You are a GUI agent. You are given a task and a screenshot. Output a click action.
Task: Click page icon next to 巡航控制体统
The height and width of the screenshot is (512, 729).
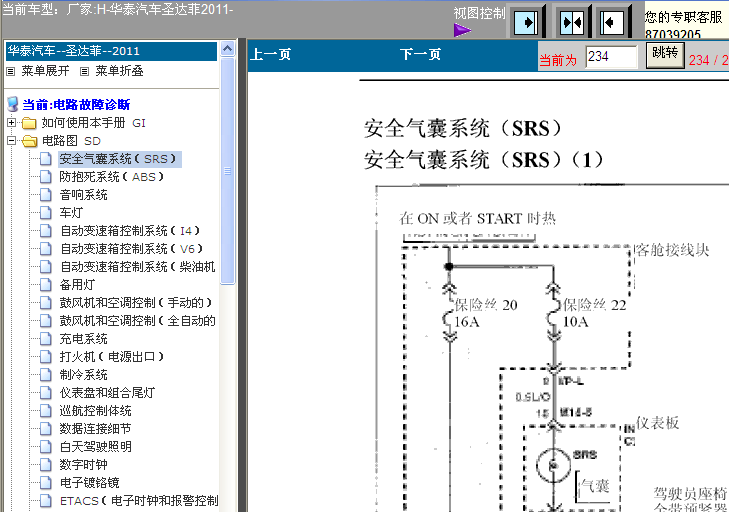point(46,411)
